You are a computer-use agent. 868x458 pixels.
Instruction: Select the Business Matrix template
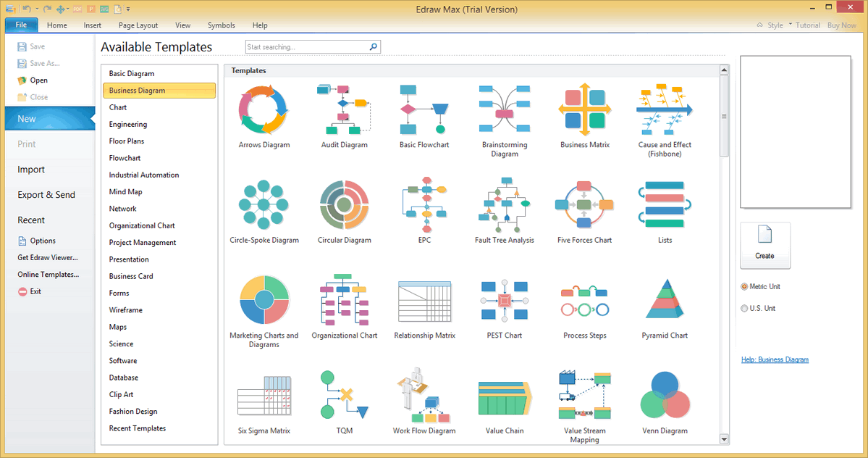(x=584, y=116)
